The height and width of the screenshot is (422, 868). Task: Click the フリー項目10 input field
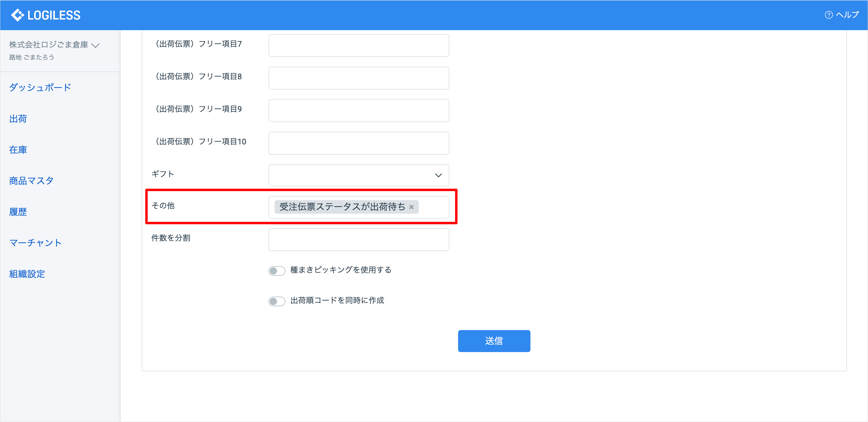click(359, 143)
